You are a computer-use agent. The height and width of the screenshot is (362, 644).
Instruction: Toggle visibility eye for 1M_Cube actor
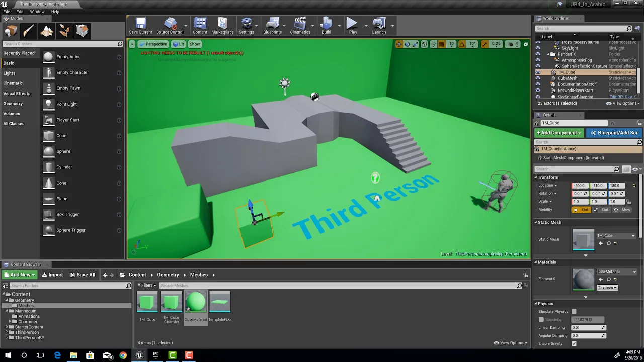point(538,72)
